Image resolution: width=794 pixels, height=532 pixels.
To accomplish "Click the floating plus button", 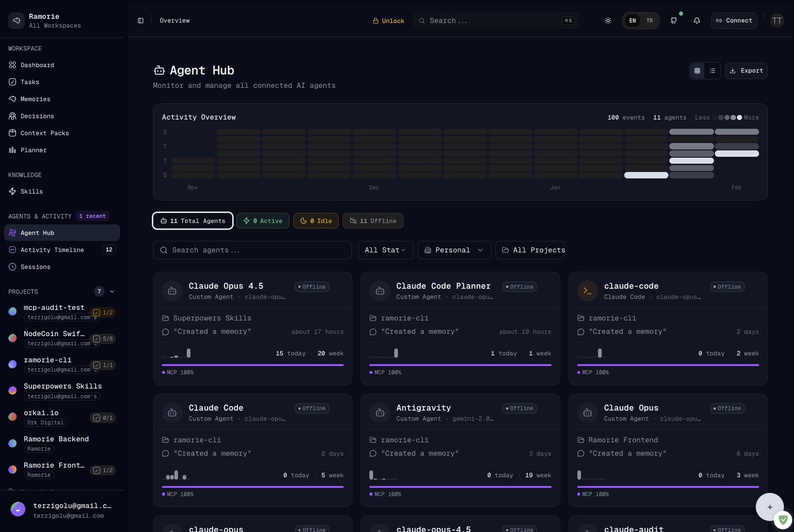I will tap(770, 507).
